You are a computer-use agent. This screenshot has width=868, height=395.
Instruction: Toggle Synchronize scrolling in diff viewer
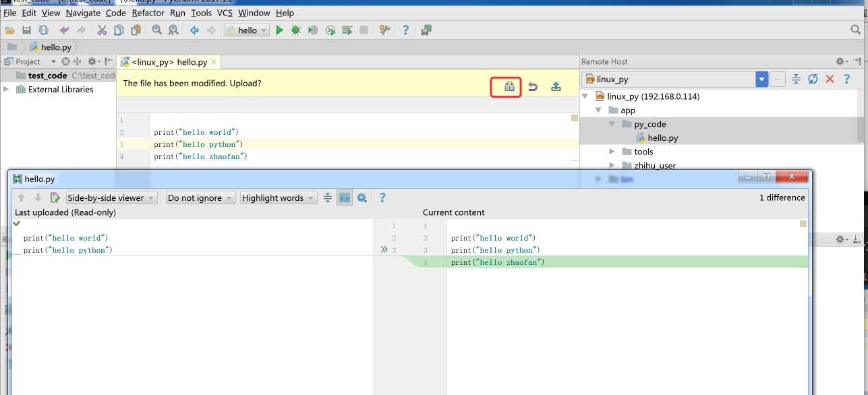(x=345, y=197)
